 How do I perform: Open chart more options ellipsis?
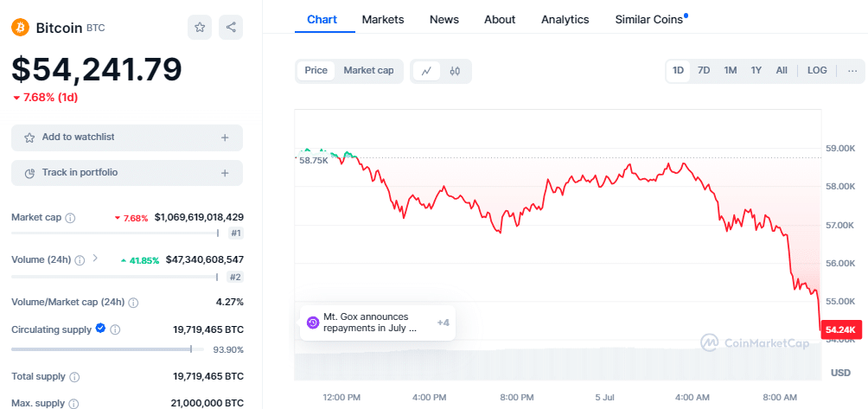pos(852,71)
